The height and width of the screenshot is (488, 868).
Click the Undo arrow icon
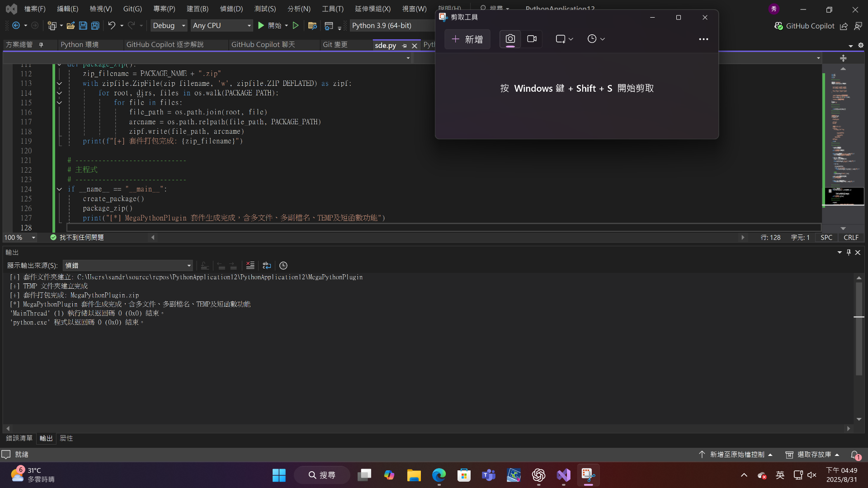coord(111,26)
